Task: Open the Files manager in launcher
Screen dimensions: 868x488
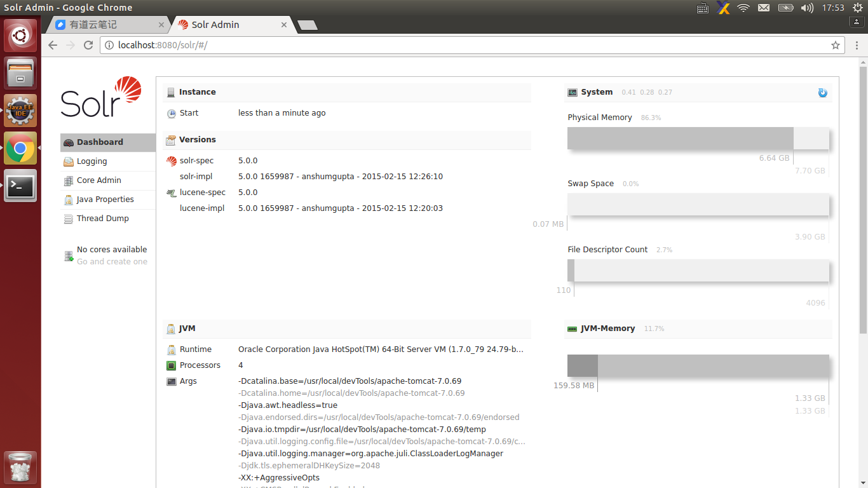Action: pyautogui.click(x=20, y=73)
